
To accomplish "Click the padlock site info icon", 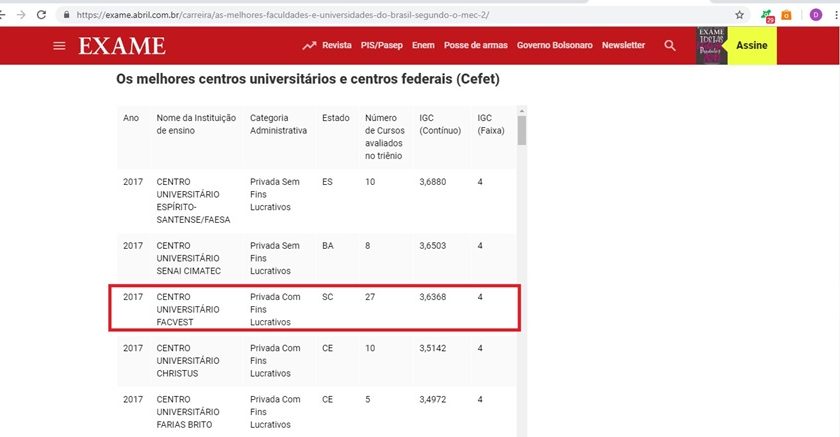I will [66, 15].
